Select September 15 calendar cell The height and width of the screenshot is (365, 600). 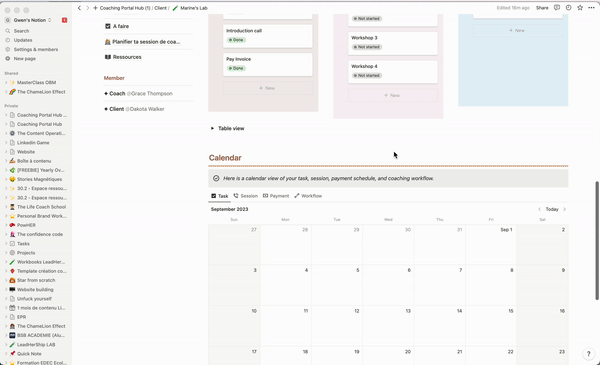pyautogui.click(x=491, y=326)
